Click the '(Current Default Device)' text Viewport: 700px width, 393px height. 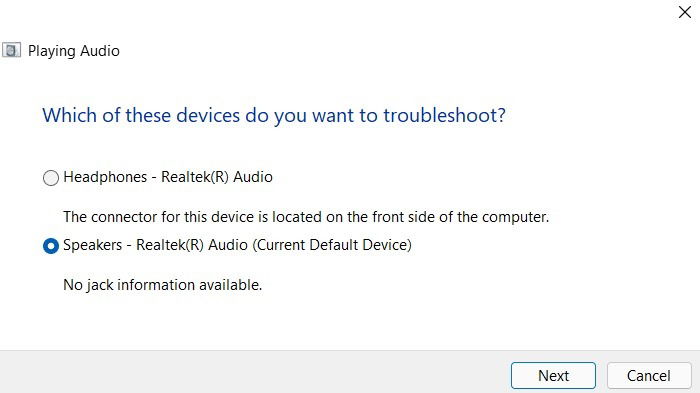point(332,245)
